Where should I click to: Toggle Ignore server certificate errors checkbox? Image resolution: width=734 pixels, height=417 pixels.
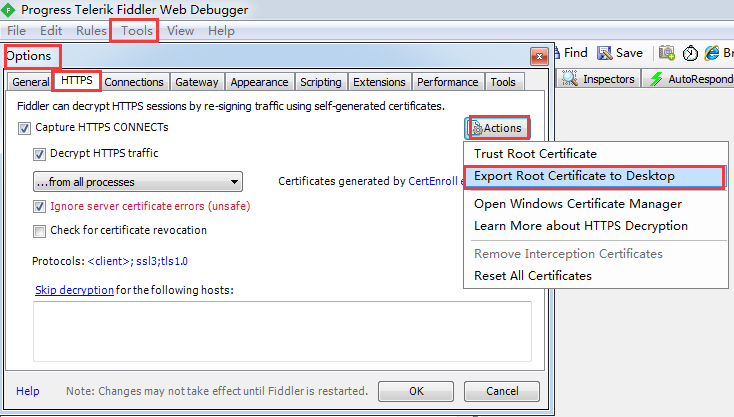tap(40, 207)
